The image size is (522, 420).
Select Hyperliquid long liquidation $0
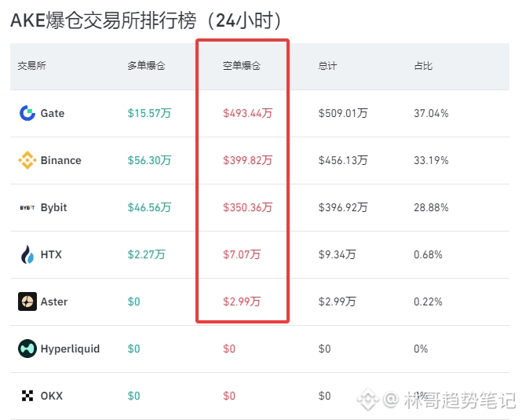coord(133,349)
